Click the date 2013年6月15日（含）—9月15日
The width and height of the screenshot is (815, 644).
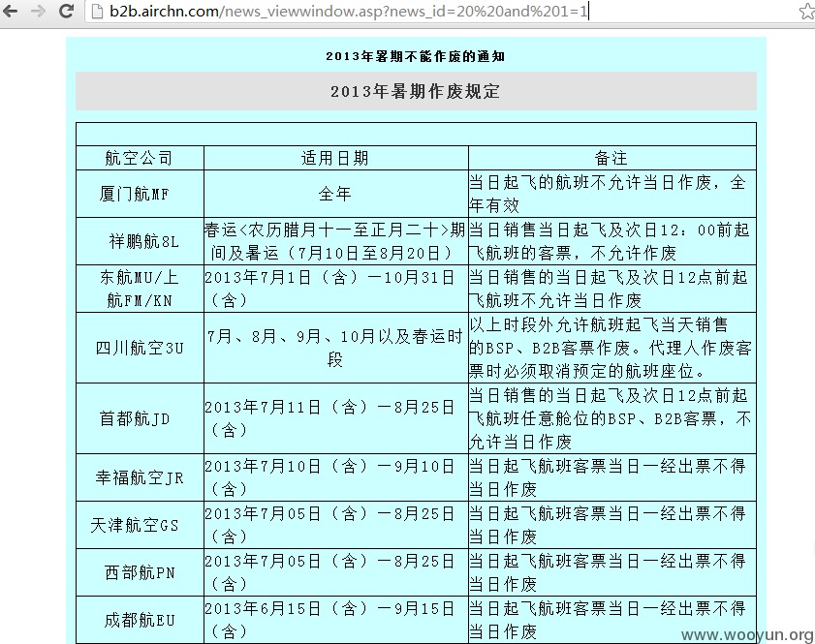(x=335, y=620)
